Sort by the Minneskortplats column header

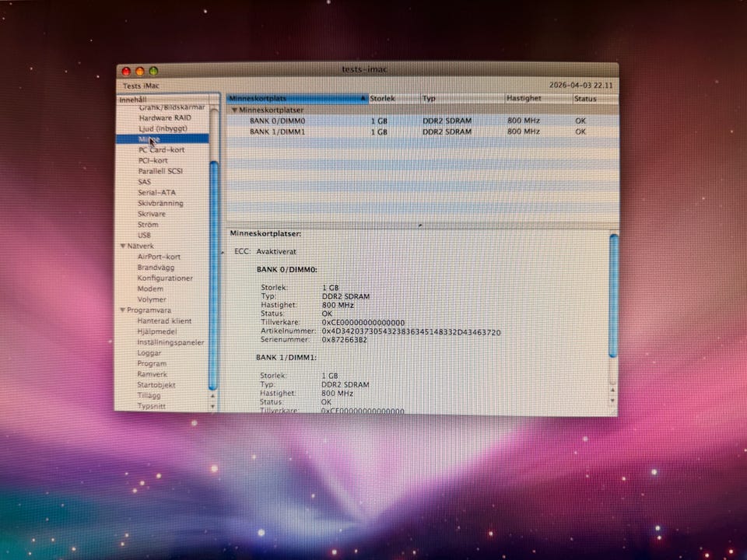click(296, 99)
